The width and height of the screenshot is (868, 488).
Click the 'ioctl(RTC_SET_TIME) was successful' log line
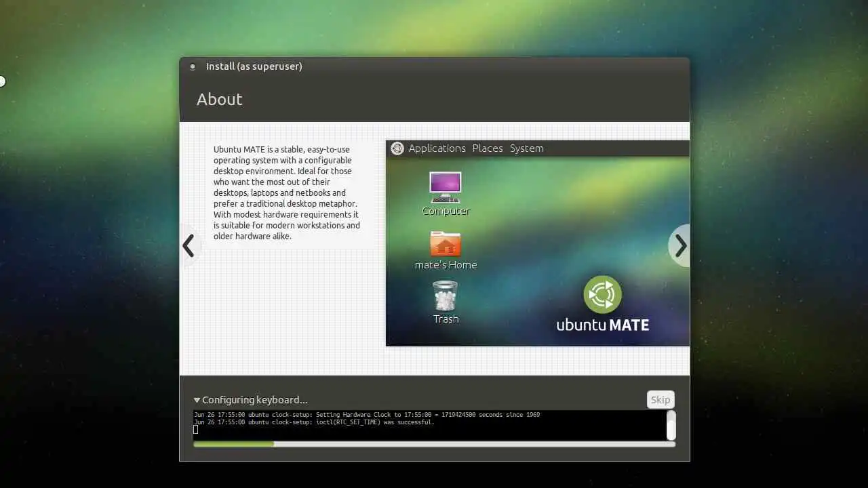click(314, 422)
